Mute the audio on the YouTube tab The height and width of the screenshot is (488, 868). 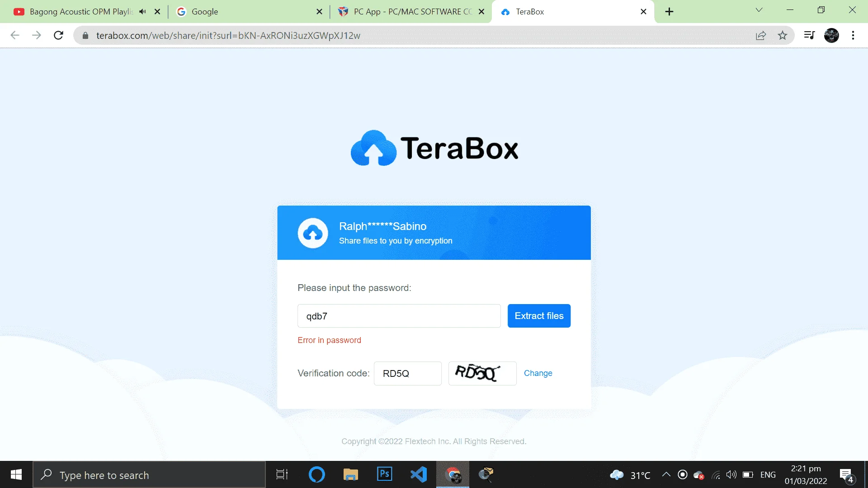143,12
